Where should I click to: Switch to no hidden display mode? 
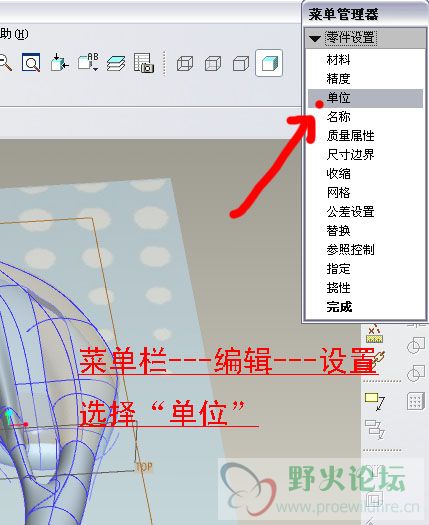[x=240, y=63]
